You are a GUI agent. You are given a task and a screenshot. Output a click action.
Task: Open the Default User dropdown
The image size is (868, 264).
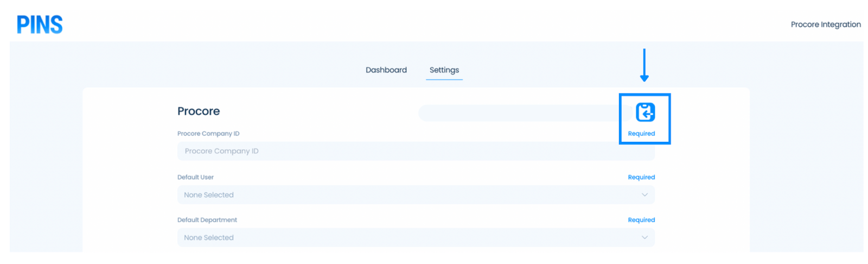click(416, 195)
